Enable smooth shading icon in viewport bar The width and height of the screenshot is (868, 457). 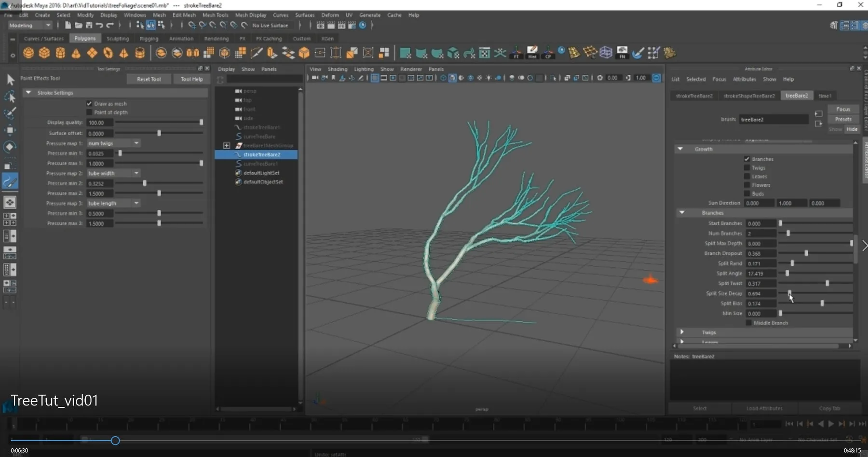click(452, 78)
